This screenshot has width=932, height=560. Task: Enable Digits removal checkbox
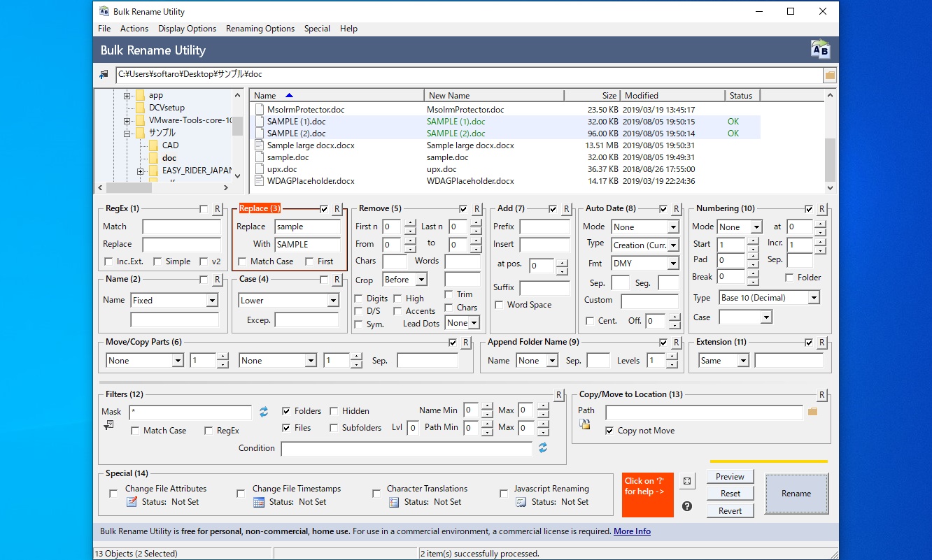pyautogui.click(x=359, y=299)
